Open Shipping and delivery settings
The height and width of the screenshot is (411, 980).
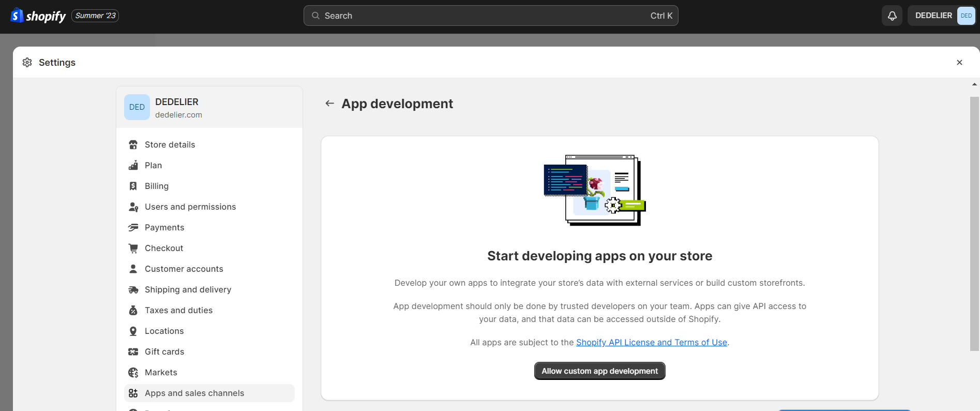(209, 289)
